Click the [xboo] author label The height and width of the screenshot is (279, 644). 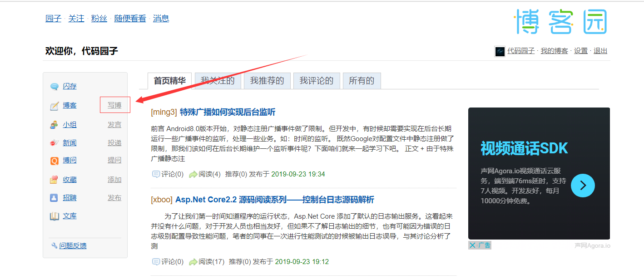pos(162,200)
